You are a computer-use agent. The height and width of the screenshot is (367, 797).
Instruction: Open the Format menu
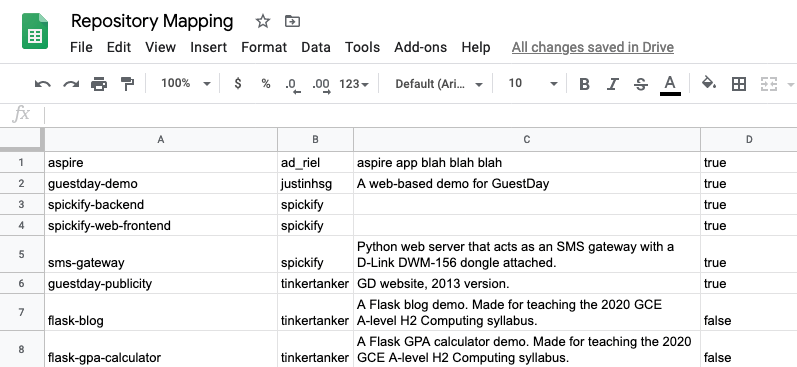coord(264,47)
